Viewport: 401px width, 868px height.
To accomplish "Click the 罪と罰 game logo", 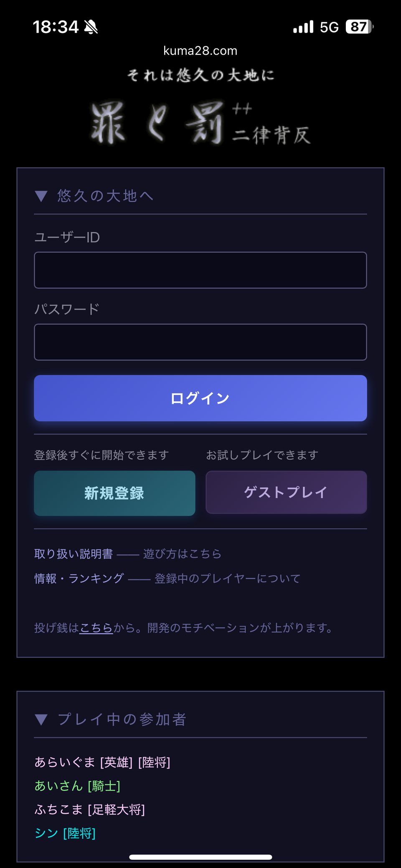I will point(200,123).
